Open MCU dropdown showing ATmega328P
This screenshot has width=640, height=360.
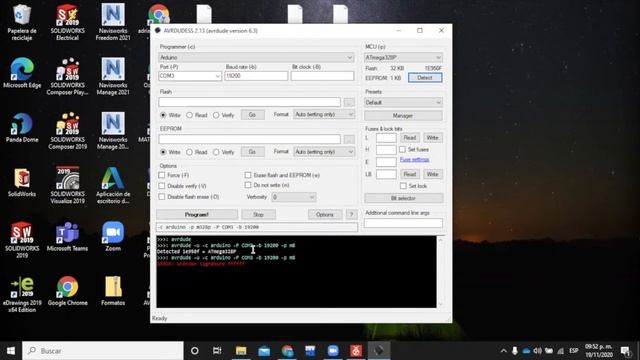(x=403, y=58)
